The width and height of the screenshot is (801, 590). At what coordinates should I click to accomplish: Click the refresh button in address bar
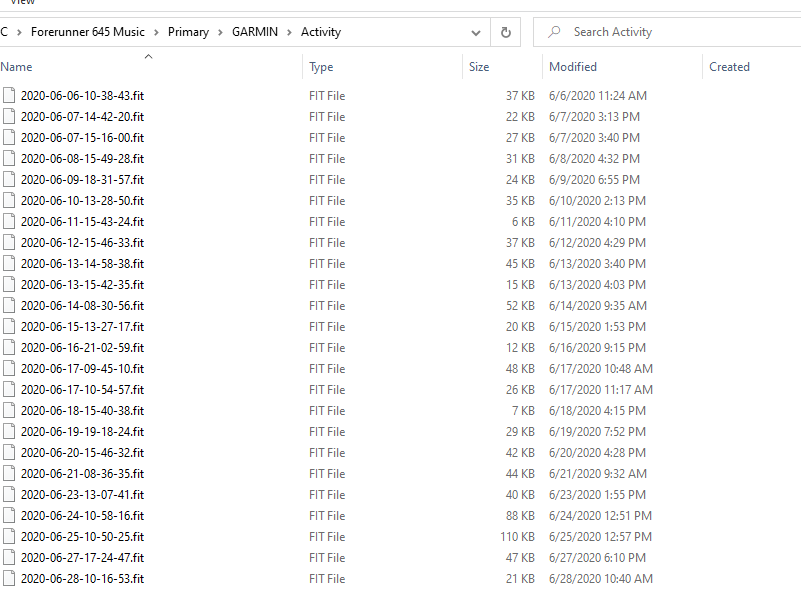506,32
